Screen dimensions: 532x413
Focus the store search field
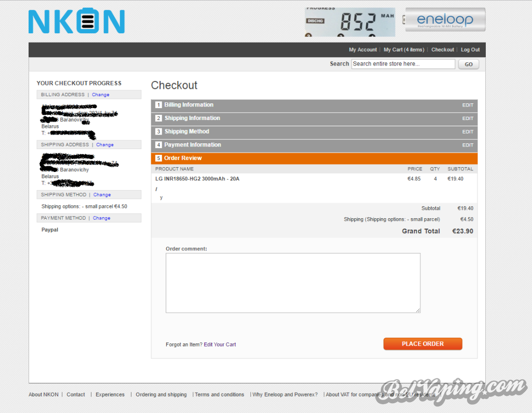pyautogui.click(x=403, y=64)
